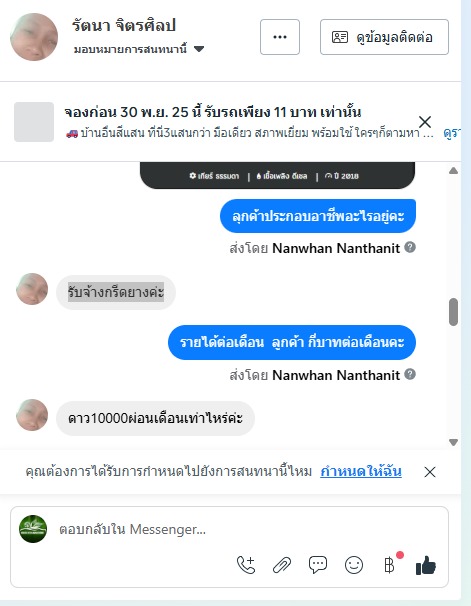Open รัตนา จิตรศิลป profile picture in header
The height and width of the screenshot is (606, 471).
click(x=34, y=37)
